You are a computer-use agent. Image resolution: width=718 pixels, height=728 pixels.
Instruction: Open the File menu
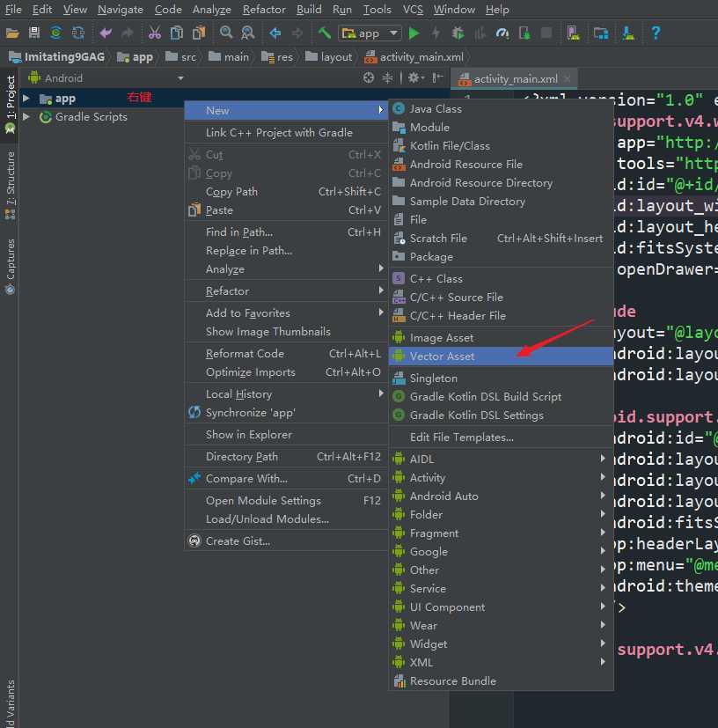13,10
